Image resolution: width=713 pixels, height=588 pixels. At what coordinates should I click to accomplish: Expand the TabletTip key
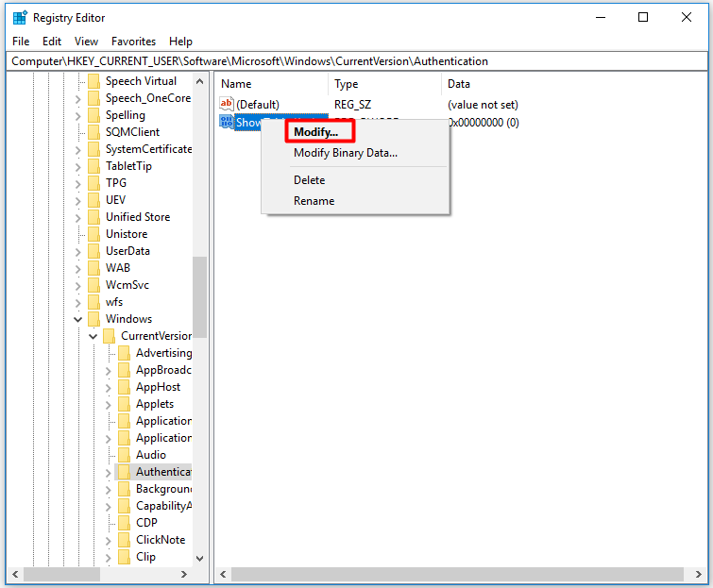(77, 167)
